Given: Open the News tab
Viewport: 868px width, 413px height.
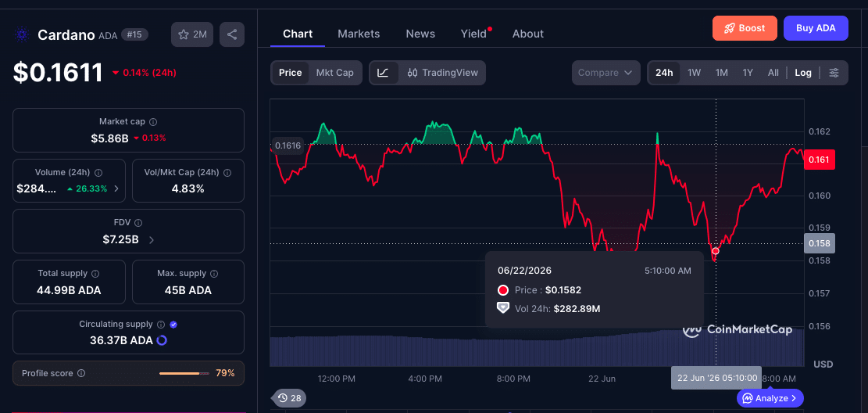Looking at the screenshot, I should (420, 34).
